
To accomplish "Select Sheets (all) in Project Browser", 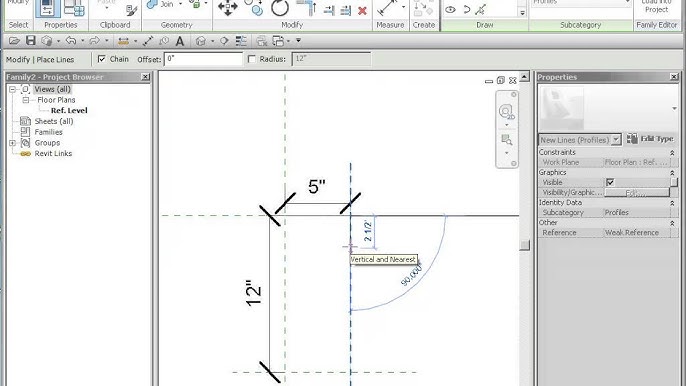I will point(54,121).
